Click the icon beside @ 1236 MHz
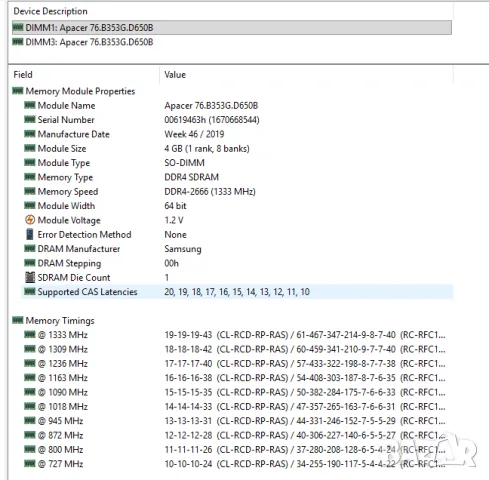Screen dimensions: 489x480 point(30,363)
